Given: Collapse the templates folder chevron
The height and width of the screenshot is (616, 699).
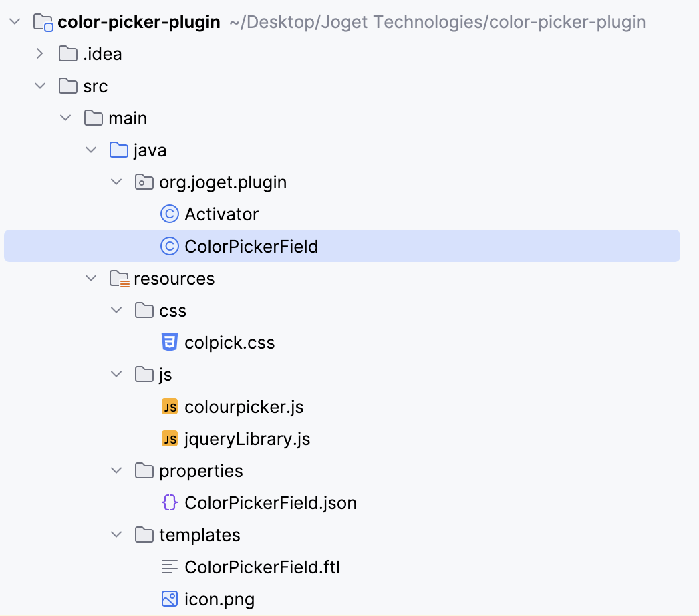Looking at the screenshot, I should (x=116, y=535).
